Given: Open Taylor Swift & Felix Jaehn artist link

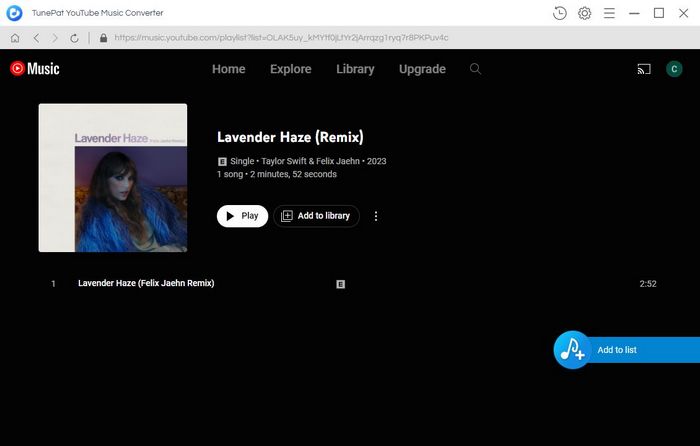Looking at the screenshot, I should [310, 161].
